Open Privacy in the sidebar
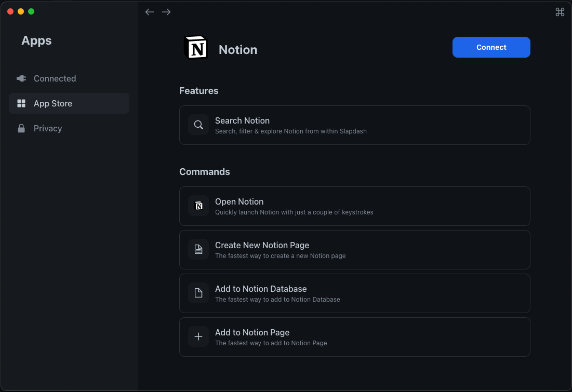The height and width of the screenshot is (392, 572). [69, 128]
